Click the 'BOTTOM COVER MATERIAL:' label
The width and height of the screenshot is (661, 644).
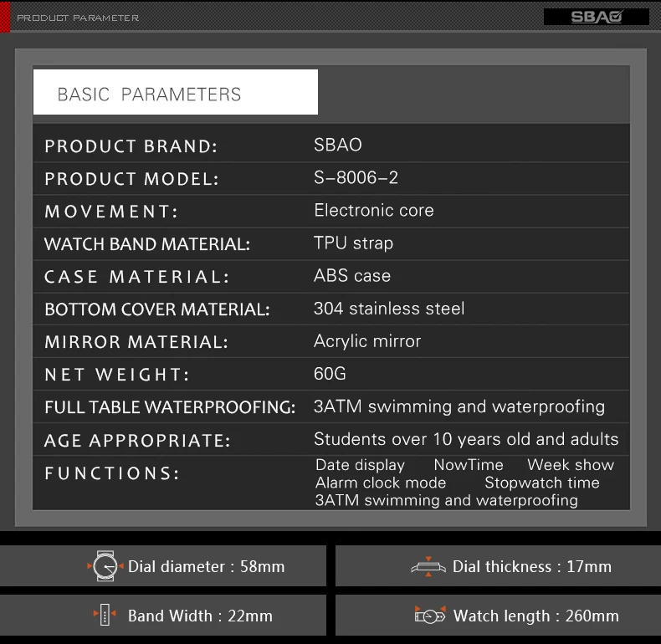coord(157,309)
